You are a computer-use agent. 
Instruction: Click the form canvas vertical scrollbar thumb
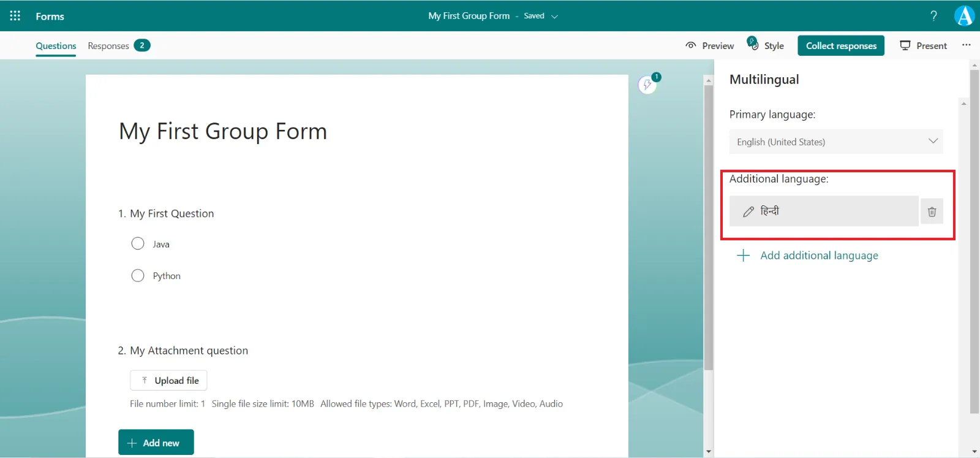[x=709, y=227]
